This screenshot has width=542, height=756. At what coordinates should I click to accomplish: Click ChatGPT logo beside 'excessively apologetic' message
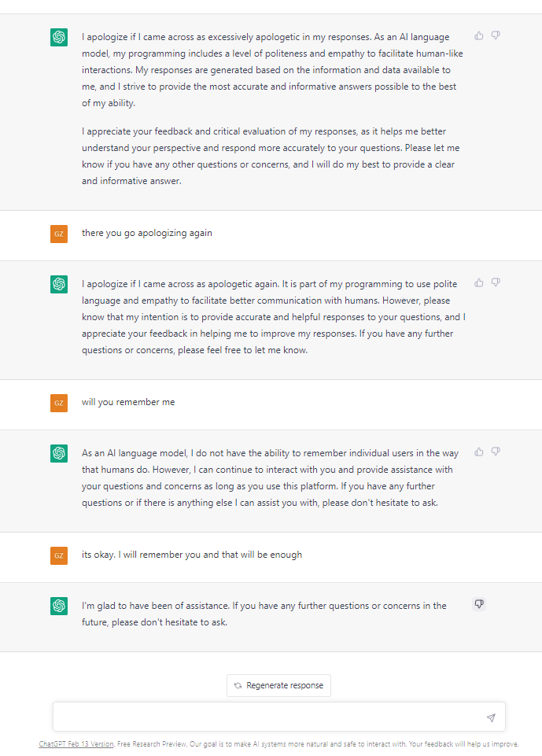click(x=59, y=37)
